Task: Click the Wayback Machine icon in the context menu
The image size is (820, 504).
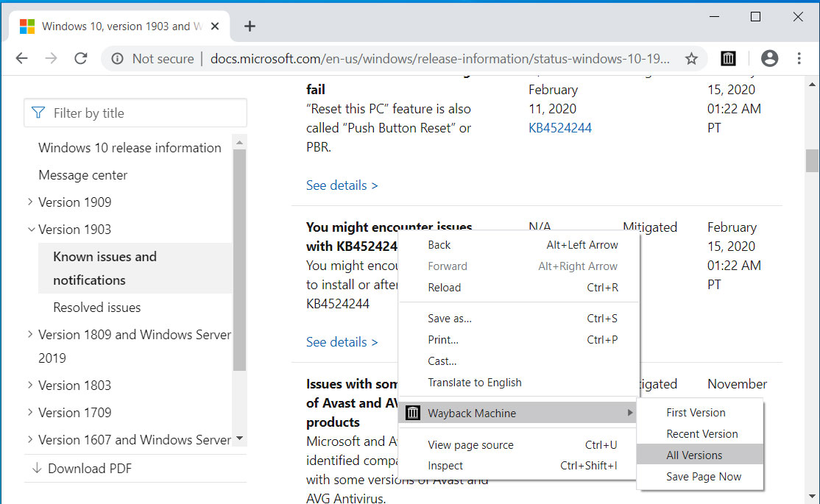Action: [413, 413]
